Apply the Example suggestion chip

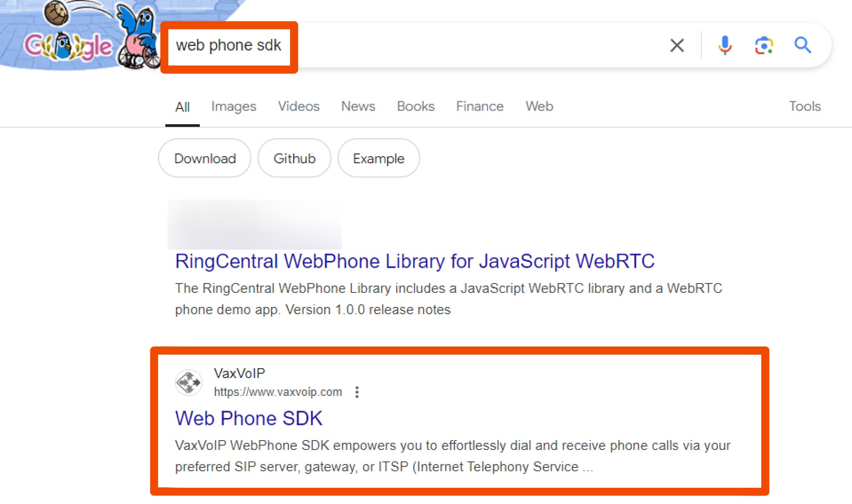point(379,158)
